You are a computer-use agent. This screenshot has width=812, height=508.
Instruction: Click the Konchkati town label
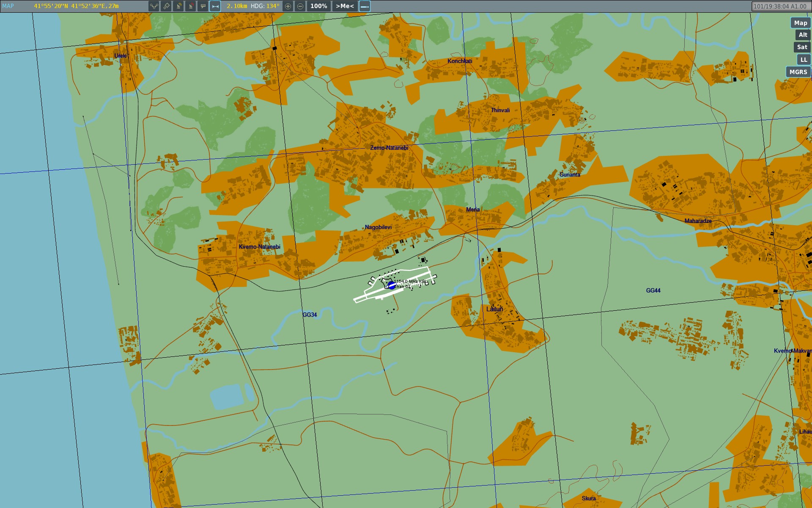[460, 61]
